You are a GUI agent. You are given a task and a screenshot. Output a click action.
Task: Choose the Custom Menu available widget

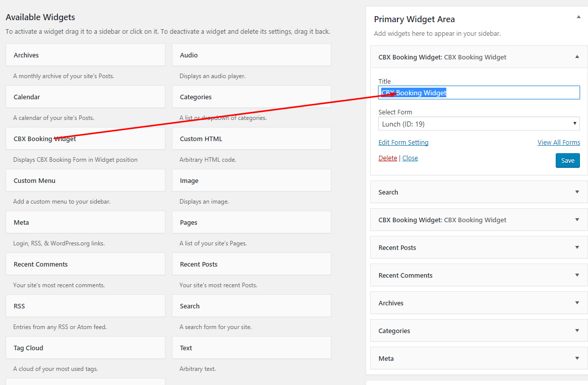click(x=86, y=180)
